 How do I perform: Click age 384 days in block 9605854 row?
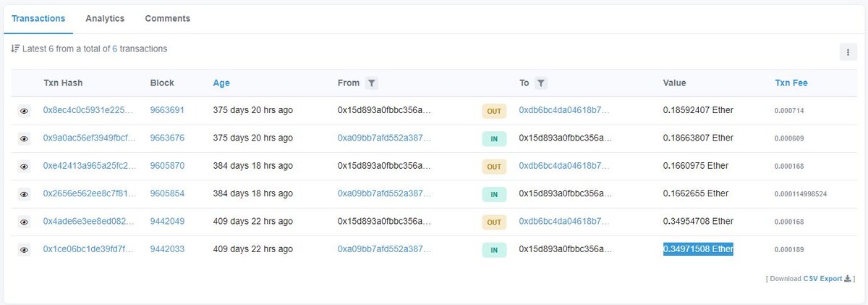(x=253, y=193)
